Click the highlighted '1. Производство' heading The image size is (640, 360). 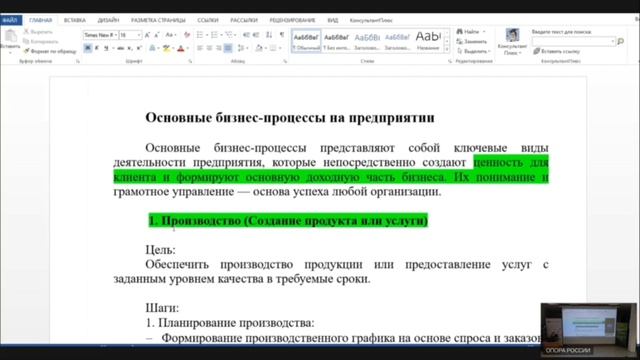pyautogui.click(x=288, y=221)
